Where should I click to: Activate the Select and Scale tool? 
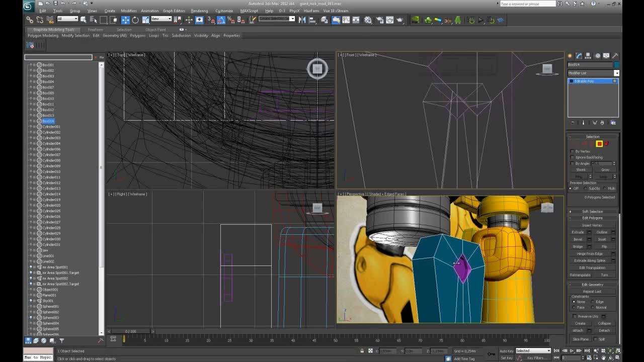146,20
